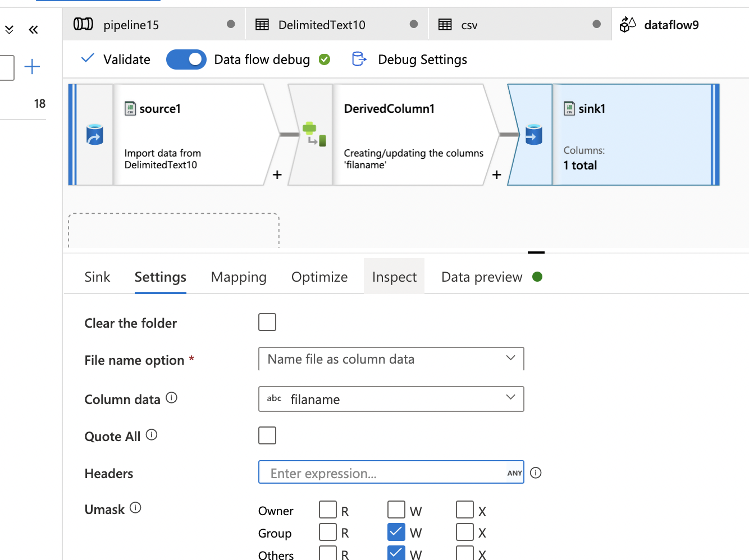Switch to the Data preview tab
749x560 pixels.
[x=482, y=277]
